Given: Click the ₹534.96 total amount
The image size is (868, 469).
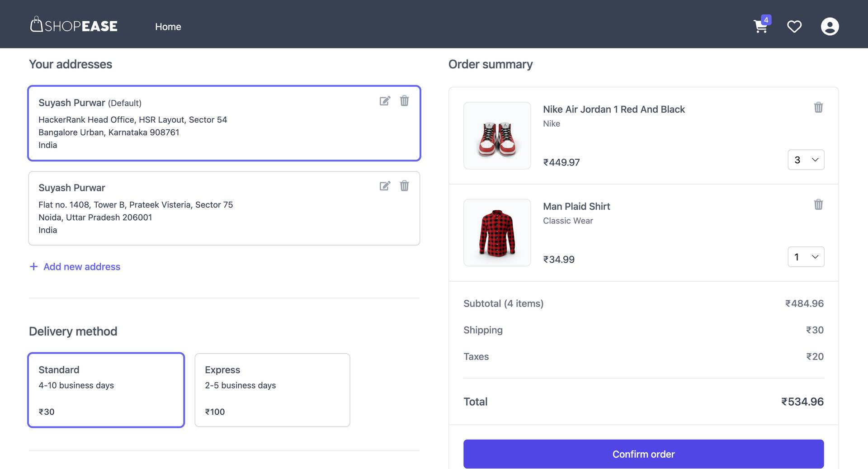Looking at the screenshot, I should (802, 402).
